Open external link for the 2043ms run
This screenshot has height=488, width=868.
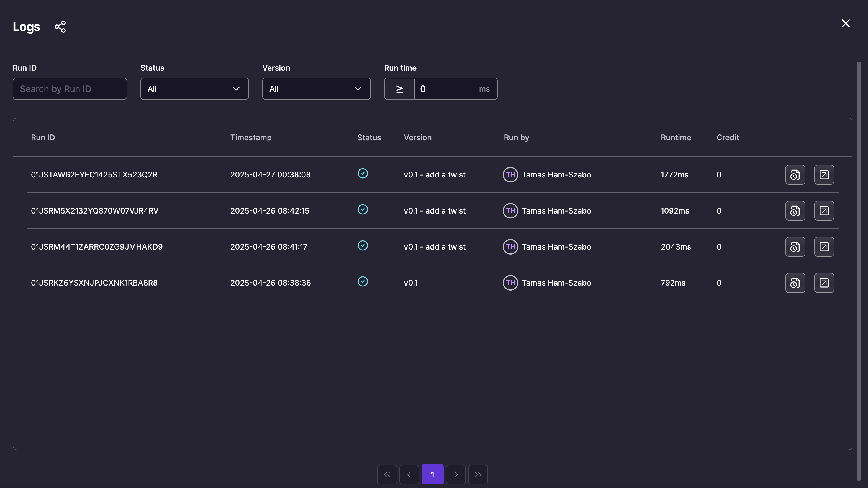(x=824, y=247)
